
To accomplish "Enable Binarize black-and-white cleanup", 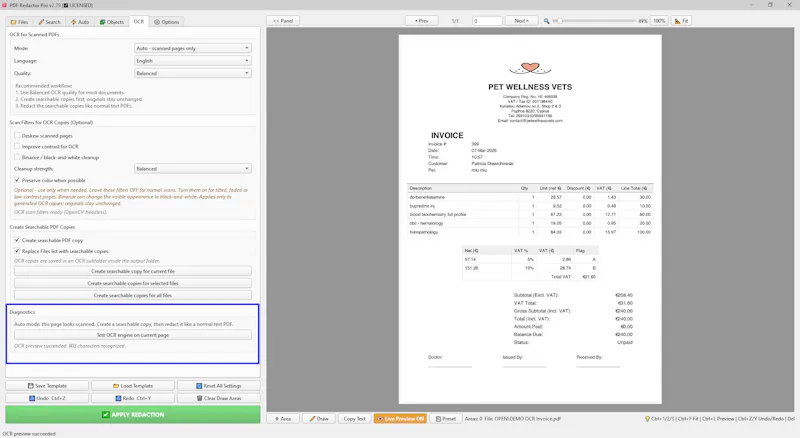I will tap(17, 157).
